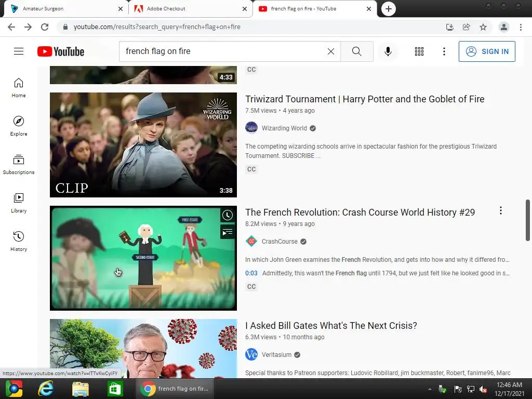Jump to the 0:03 timestamp
Image resolution: width=532 pixels, height=399 pixels.
[251, 273]
